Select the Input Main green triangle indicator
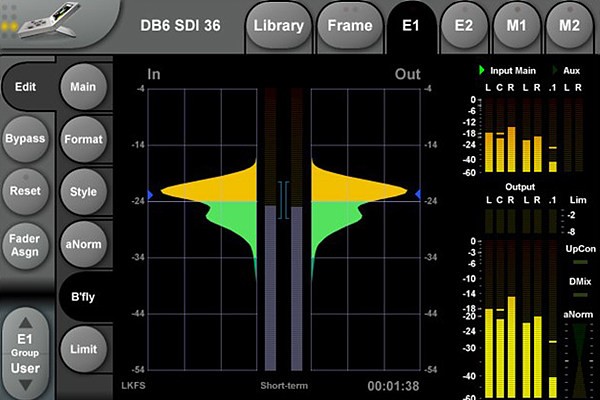The image size is (600, 400). 482,70
